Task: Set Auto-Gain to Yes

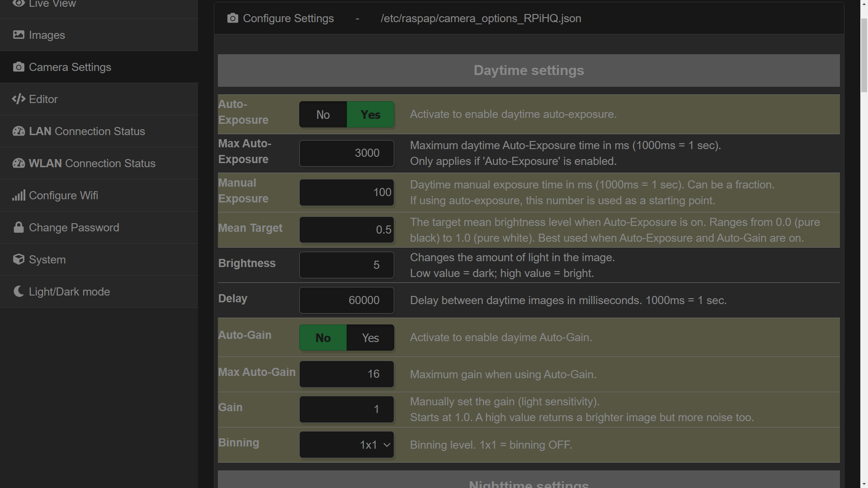Action: point(370,338)
